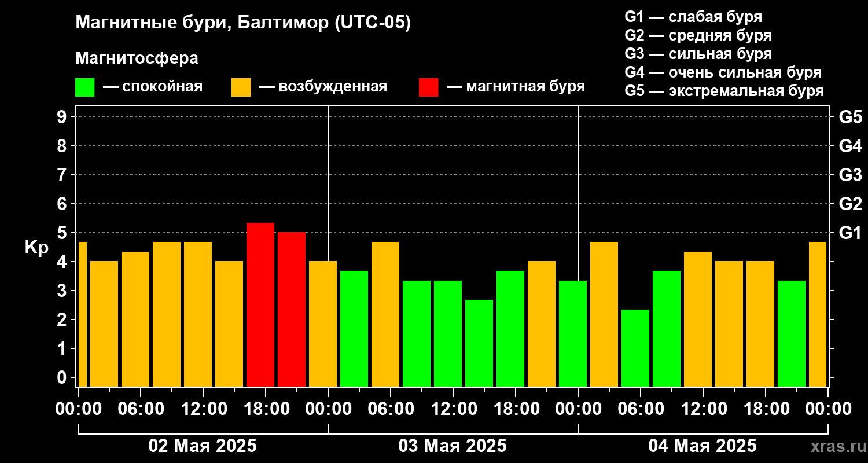The height and width of the screenshot is (463, 868).
Task: Click the "G1 — слабая буря" legend line
Action: [693, 16]
